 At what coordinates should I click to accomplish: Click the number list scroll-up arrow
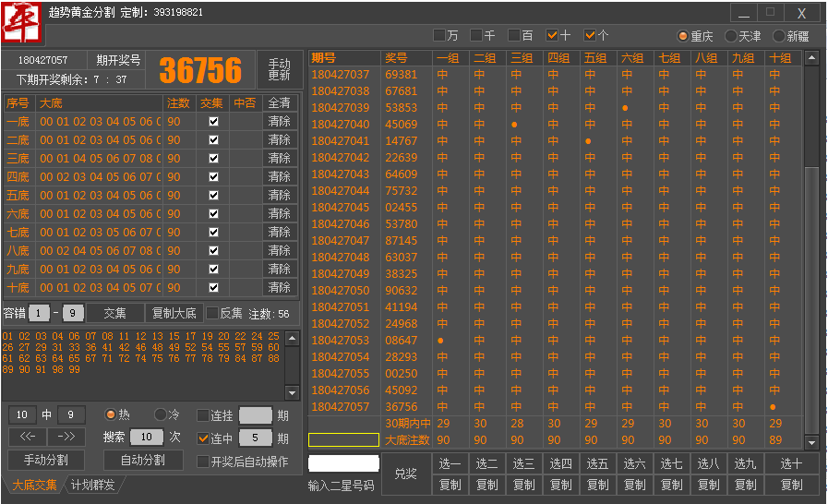click(x=292, y=338)
